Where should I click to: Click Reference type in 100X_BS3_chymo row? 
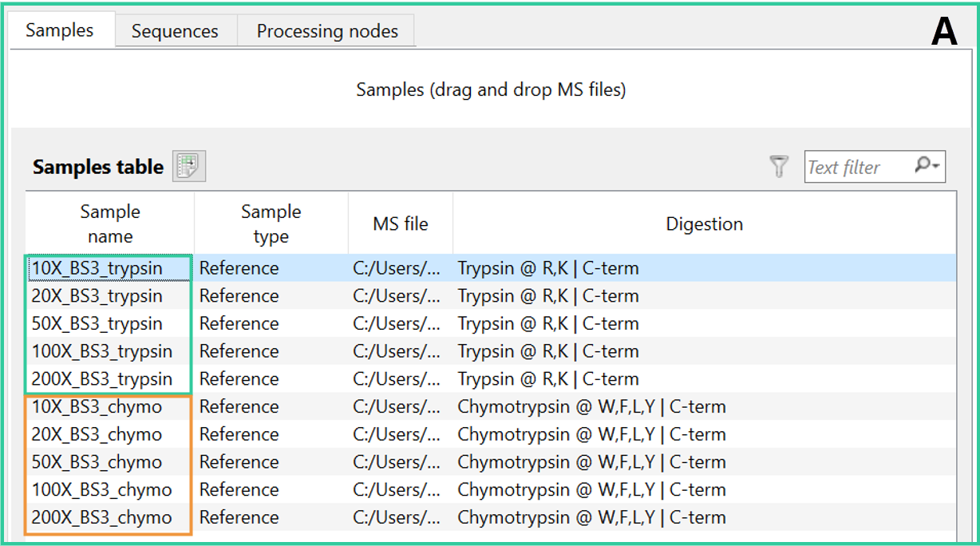click(x=239, y=490)
